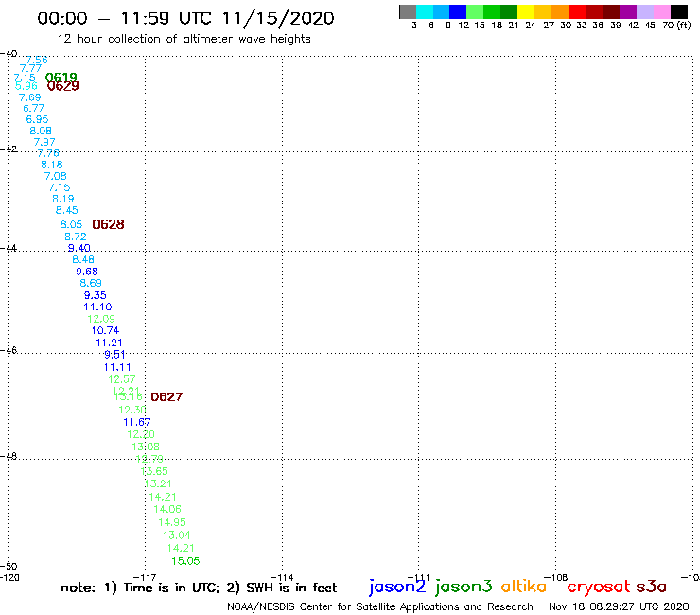This screenshot has height=615, width=700.
Task: Click the 7.69 wave height value
Action: (x=29, y=97)
